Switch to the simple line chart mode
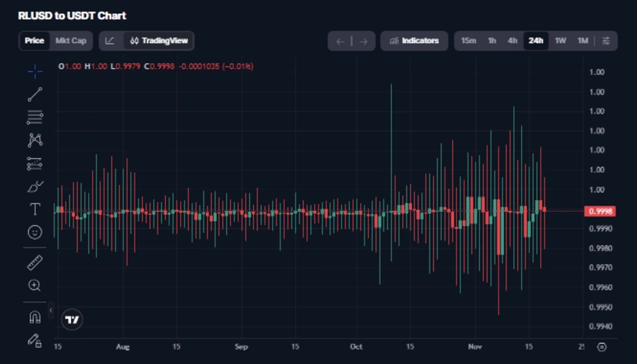The image size is (637, 364). 110,40
